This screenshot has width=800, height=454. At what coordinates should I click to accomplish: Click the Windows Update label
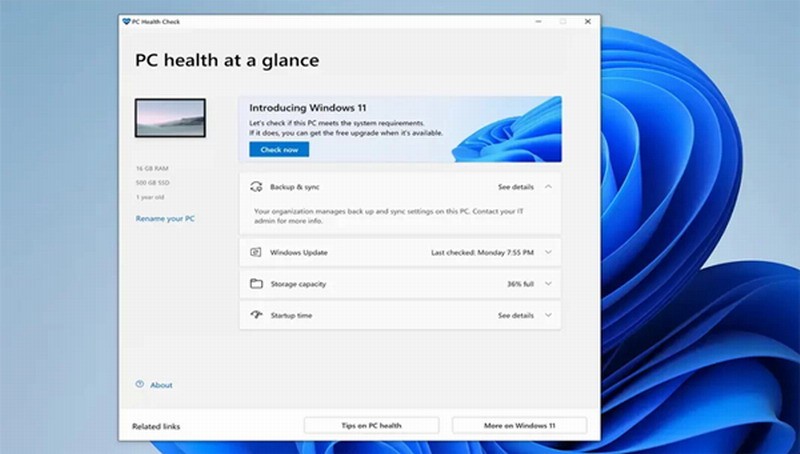(x=298, y=252)
